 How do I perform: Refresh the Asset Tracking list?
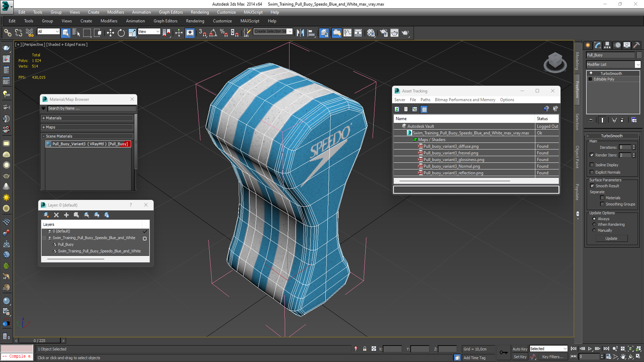pyautogui.click(x=397, y=109)
